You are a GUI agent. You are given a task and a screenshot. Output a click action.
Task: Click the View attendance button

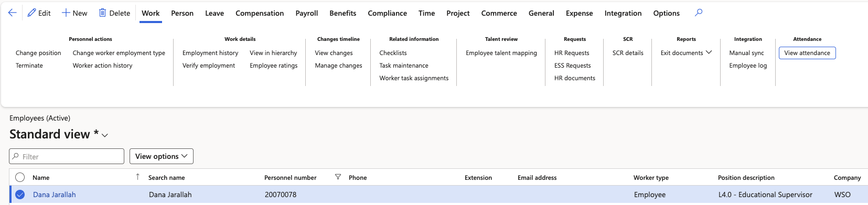(807, 53)
